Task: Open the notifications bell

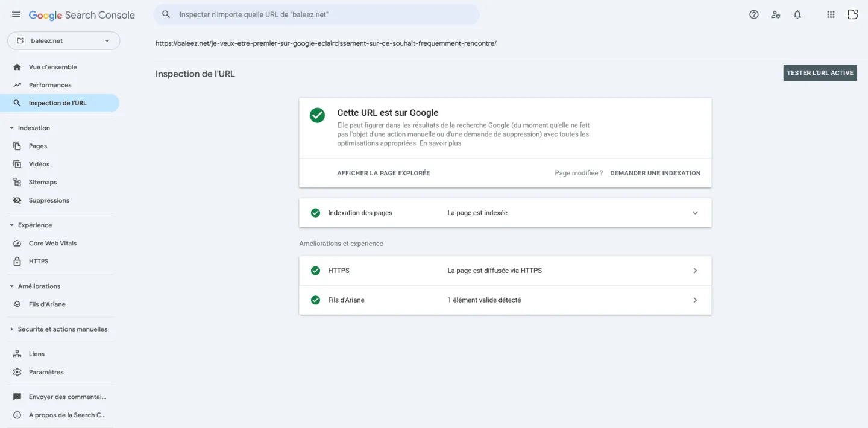Action: coord(797,14)
